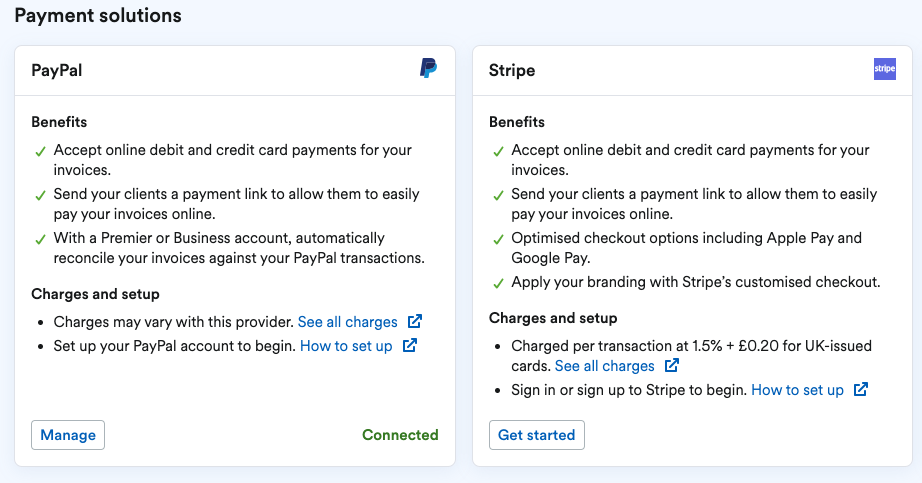Click external-link icon beside Stripe See all charges
The image size is (922, 483).
672,365
